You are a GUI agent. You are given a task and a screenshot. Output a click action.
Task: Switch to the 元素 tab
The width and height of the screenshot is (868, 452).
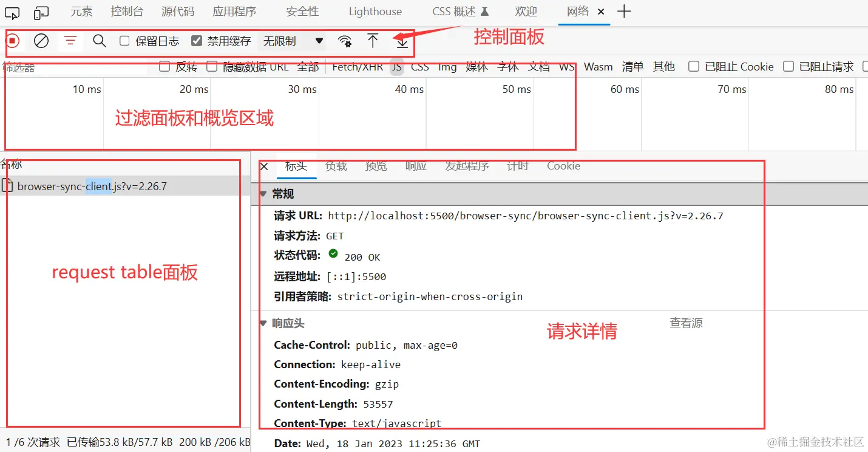tap(81, 12)
